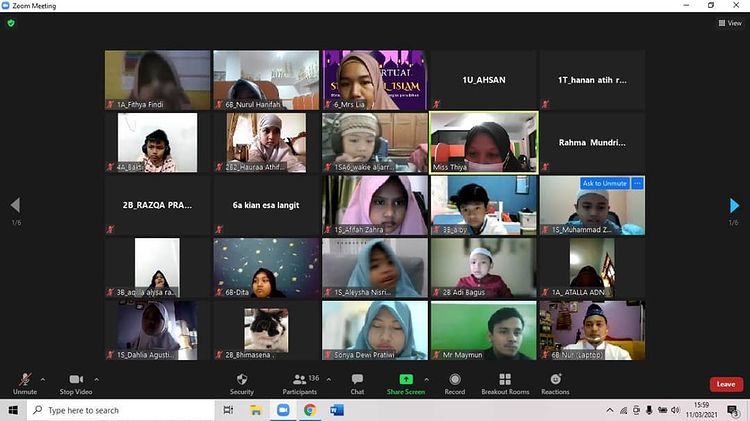The width and height of the screenshot is (750, 421).
Task: Open the Reactions menu
Action: tap(555, 383)
